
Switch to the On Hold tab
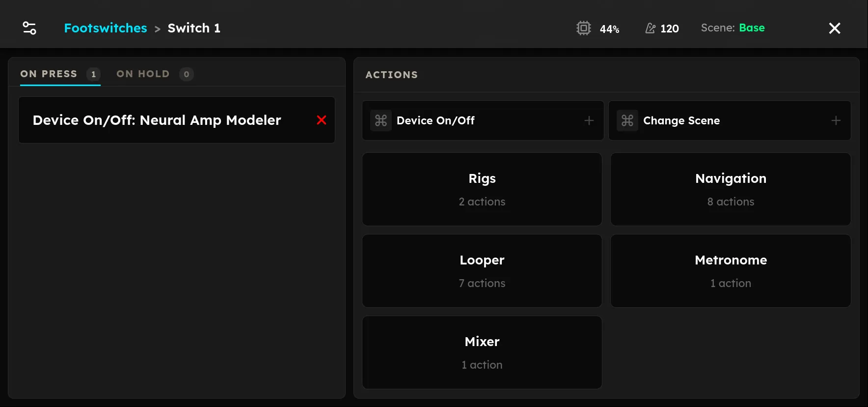[x=155, y=74]
